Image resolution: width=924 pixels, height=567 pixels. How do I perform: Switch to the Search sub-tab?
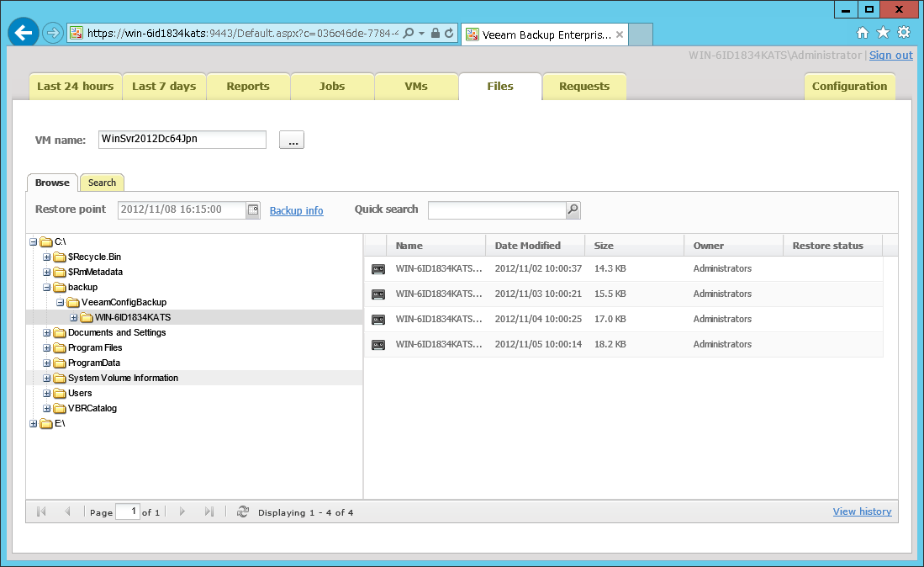(x=102, y=183)
